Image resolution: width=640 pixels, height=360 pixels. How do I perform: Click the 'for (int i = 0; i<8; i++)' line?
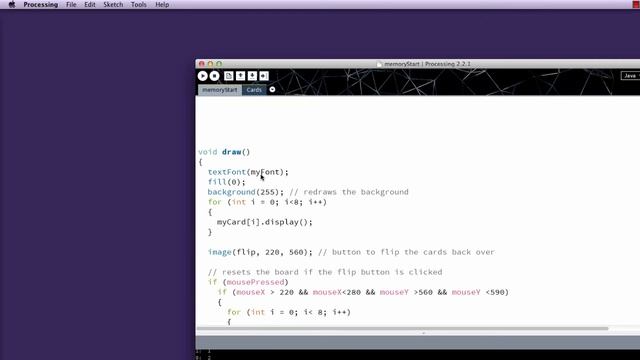267,202
